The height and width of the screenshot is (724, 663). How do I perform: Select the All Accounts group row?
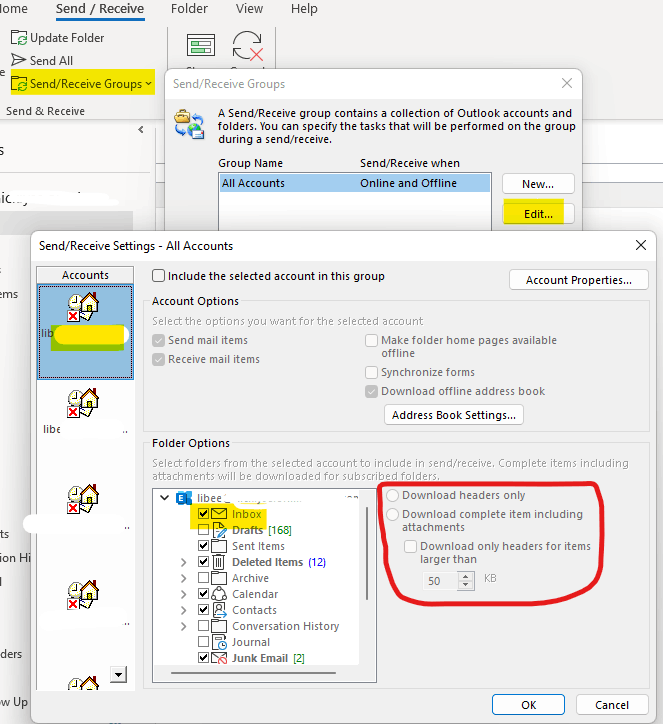click(355, 183)
